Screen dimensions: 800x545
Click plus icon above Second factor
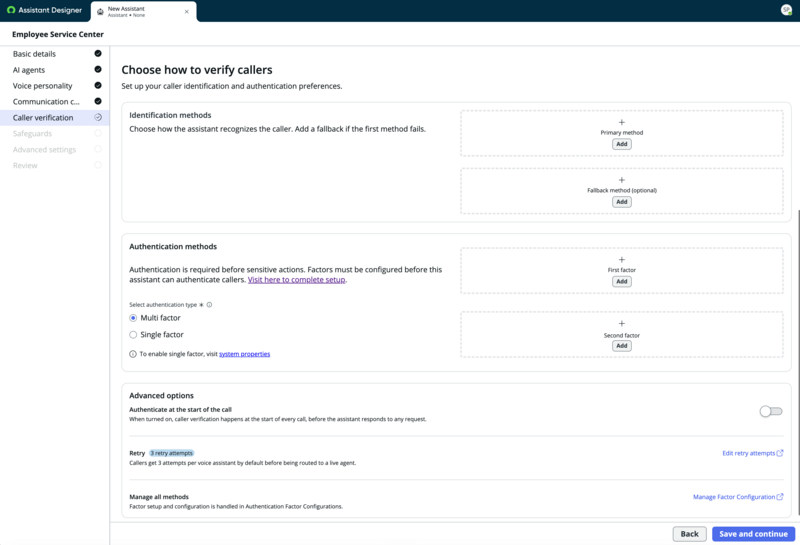click(x=621, y=324)
